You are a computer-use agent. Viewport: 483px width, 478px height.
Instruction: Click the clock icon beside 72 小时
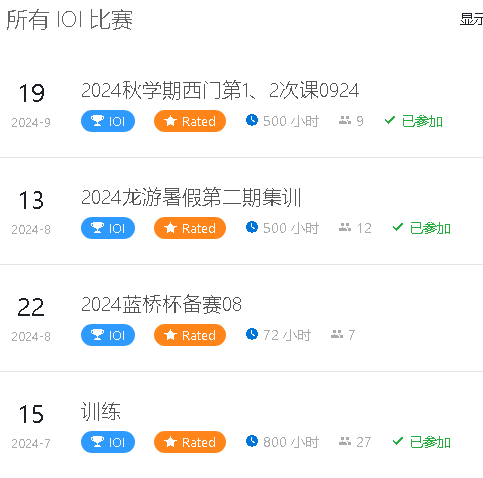coord(252,334)
